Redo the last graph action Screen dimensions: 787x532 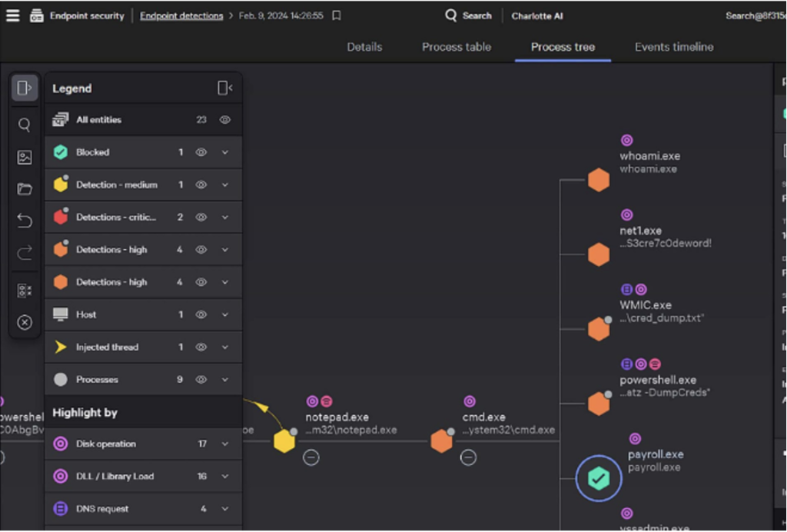point(24,252)
